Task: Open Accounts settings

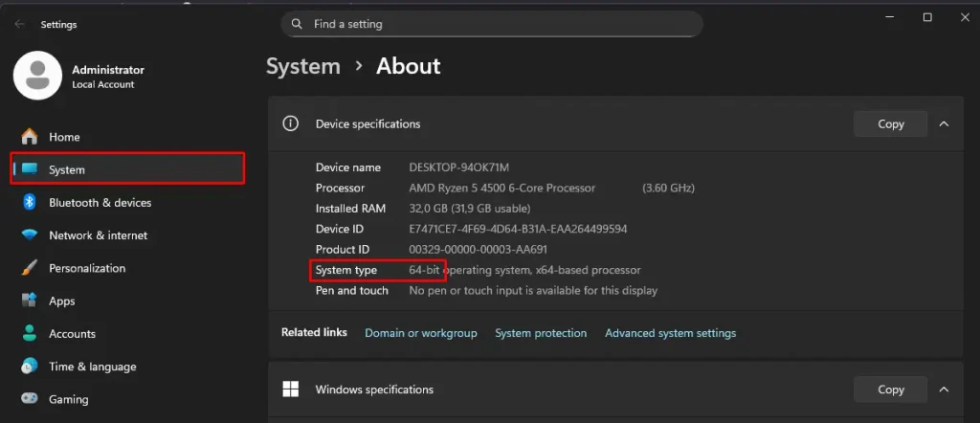Action: tap(127, 334)
